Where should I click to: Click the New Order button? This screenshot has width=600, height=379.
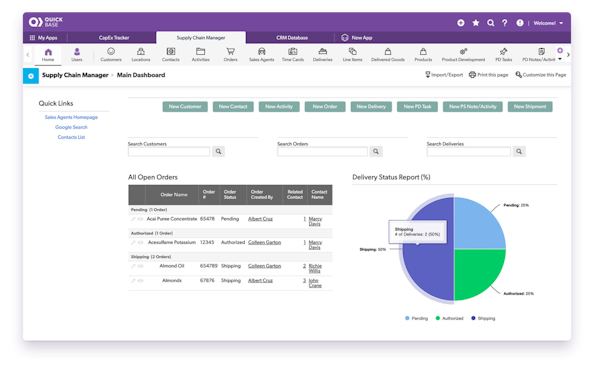click(x=325, y=107)
